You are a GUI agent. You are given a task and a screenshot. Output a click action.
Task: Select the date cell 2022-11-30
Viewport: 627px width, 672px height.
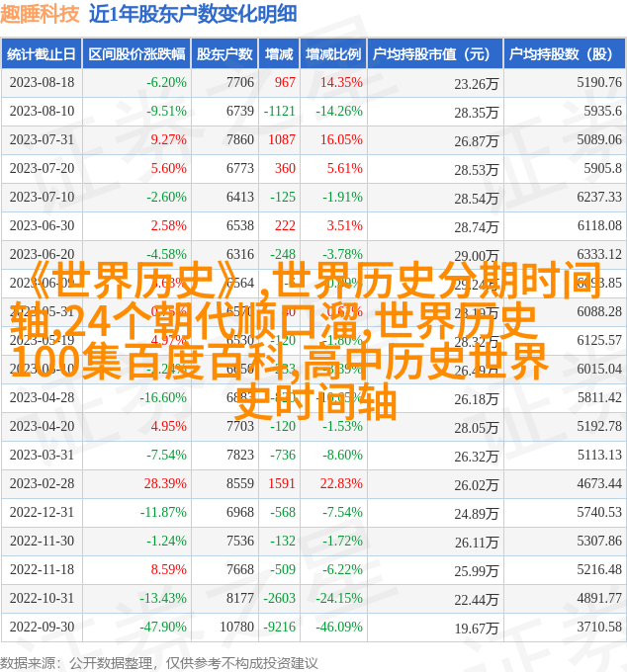point(42,541)
